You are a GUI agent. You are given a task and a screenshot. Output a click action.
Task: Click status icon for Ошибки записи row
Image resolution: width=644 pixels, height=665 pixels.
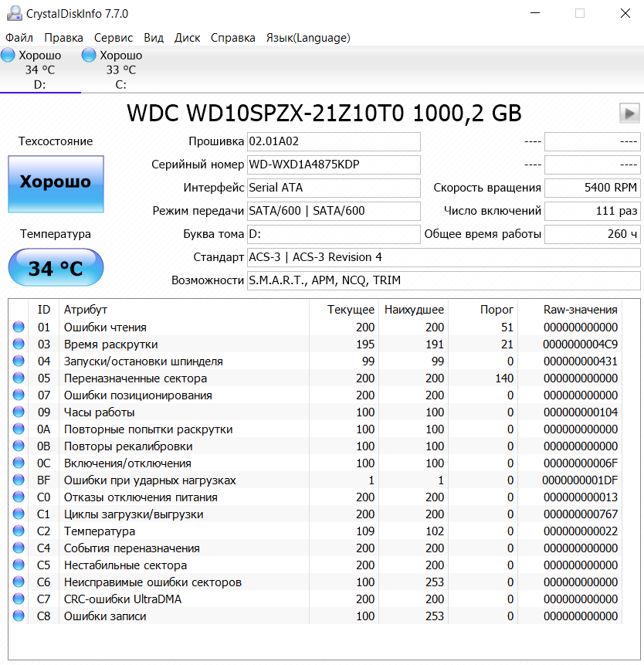pos(19,616)
